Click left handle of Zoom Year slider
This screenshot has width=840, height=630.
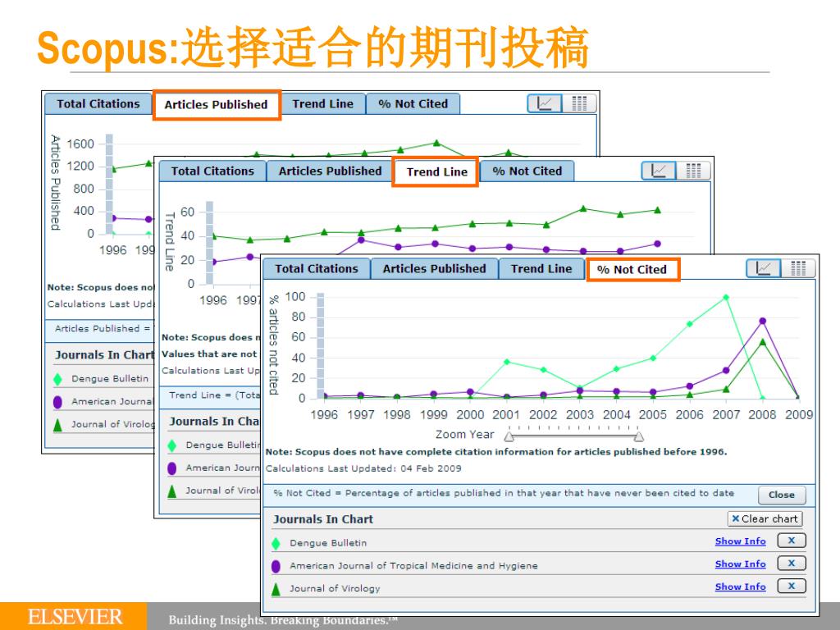click(509, 436)
